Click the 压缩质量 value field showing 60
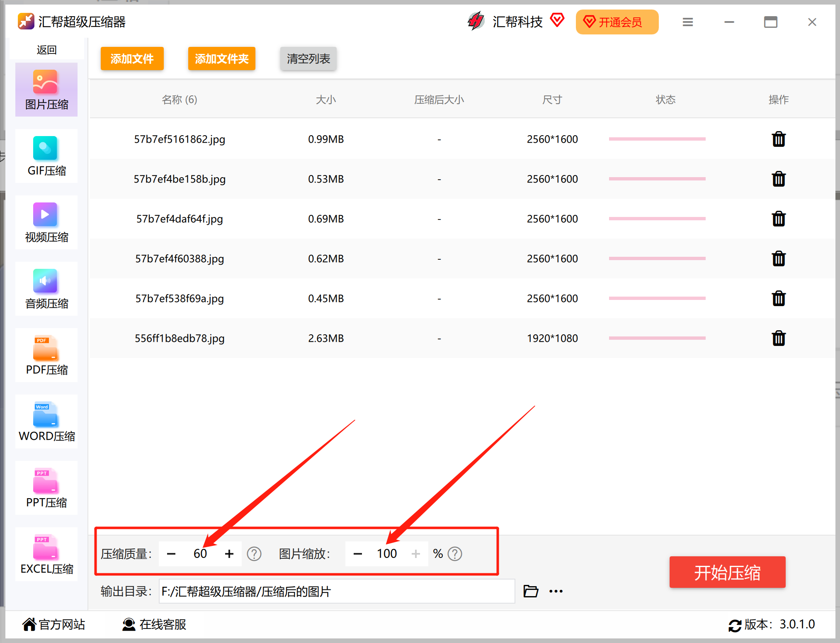The image size is (840, 643). click(x=200, y=554)
